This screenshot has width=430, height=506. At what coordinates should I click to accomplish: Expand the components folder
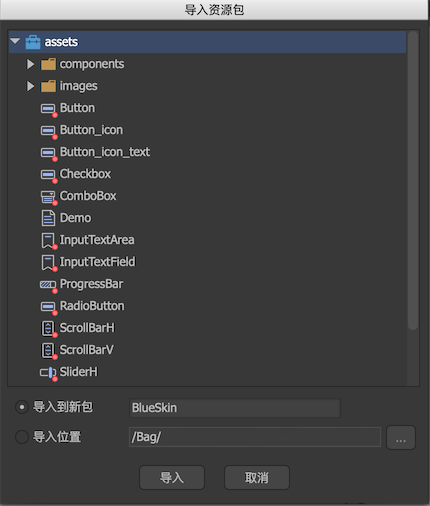30,64
